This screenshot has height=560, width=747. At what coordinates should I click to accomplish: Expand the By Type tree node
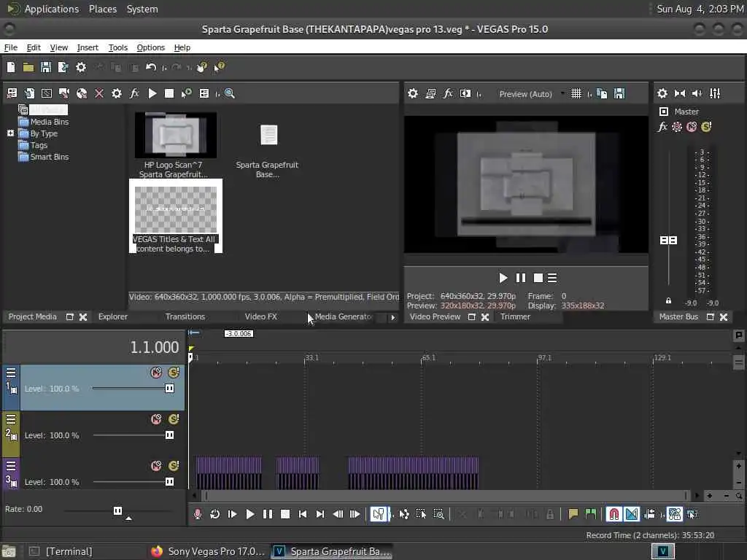[x=10, y=133]
